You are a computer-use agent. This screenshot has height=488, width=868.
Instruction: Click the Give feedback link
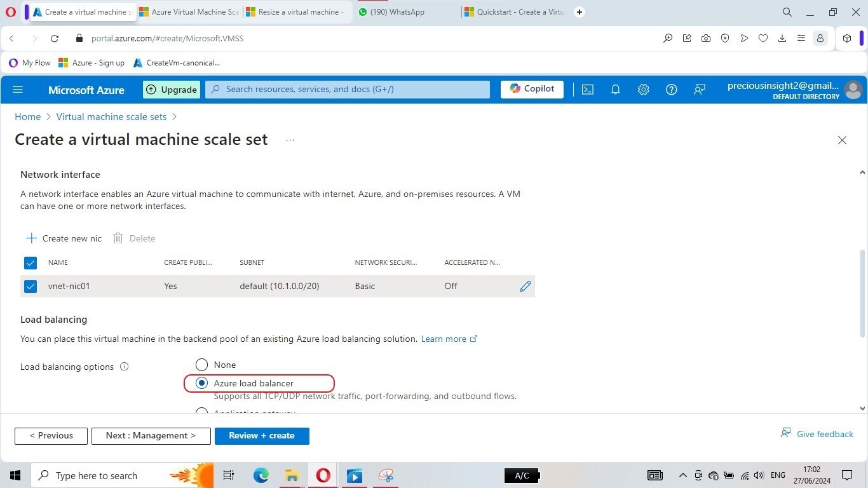pos(817,434)
